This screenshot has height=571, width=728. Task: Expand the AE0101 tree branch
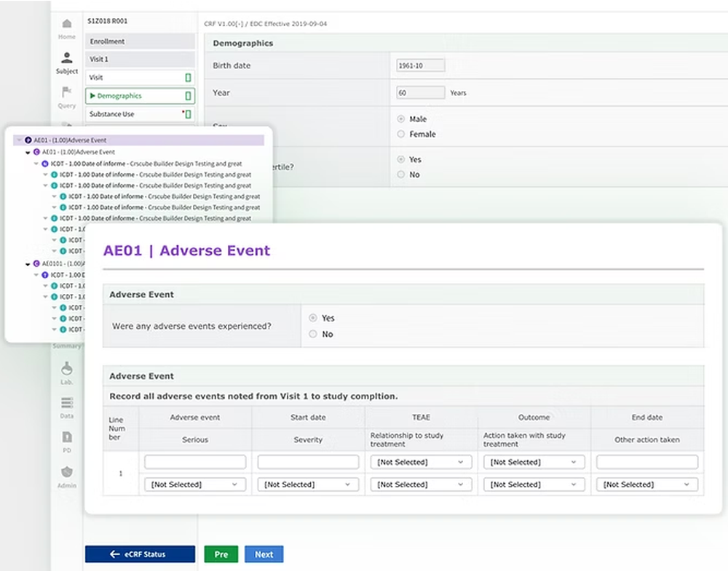tap(26, 263)
